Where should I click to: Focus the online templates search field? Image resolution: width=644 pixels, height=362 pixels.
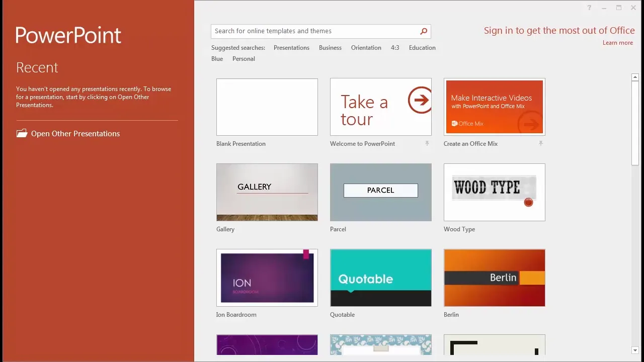click(x=314, y=31)
